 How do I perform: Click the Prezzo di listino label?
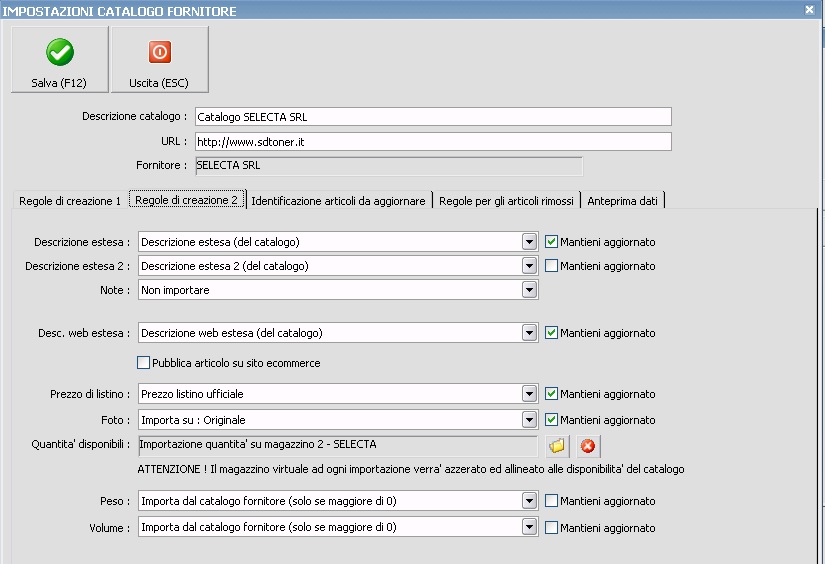(90, 394)
